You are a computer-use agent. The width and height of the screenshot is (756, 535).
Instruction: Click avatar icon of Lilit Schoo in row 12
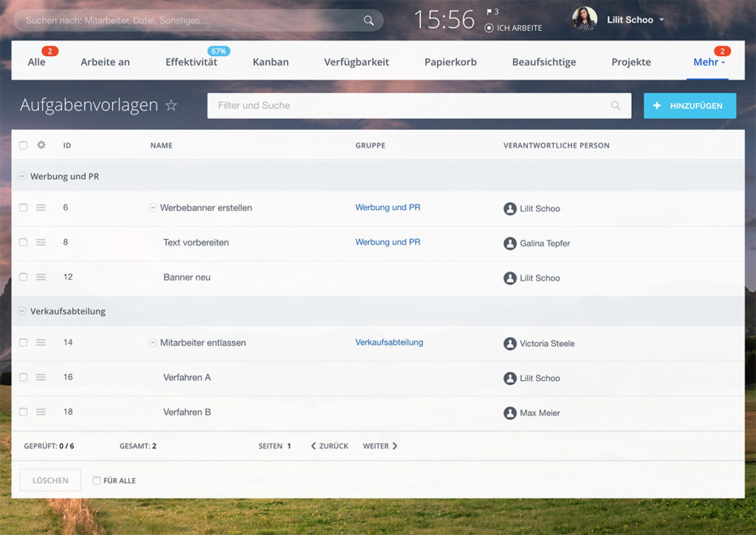[509, 277]
